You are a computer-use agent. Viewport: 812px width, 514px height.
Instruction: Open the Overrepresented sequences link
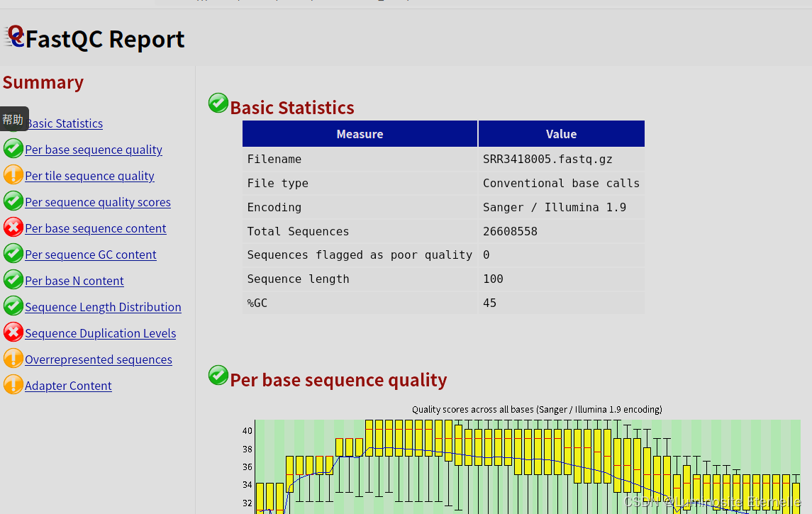click(x=98, y=359)
